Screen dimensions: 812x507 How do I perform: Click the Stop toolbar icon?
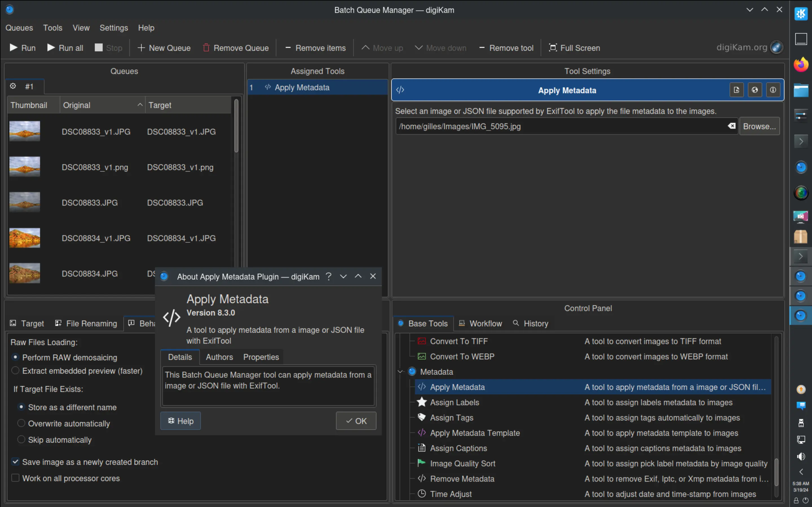99,47
